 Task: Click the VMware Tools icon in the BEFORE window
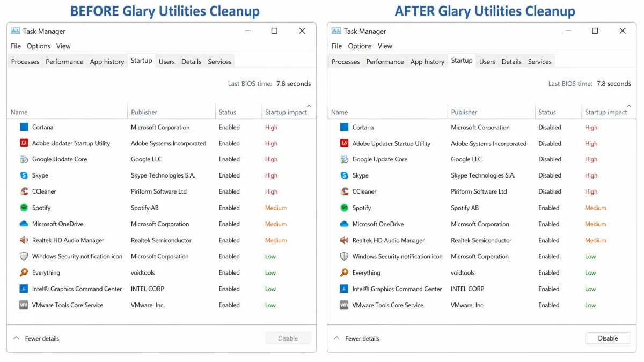click(24, 305)
